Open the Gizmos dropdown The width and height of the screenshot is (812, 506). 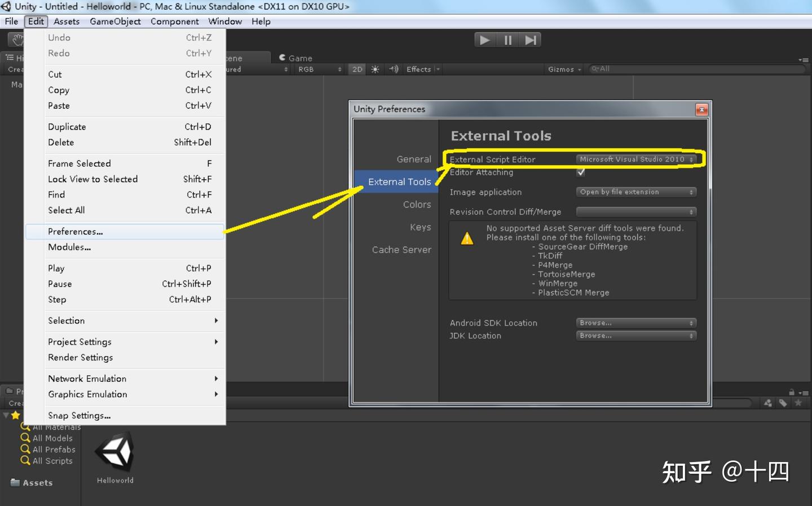pyautogui.click(x=564, y=69)
